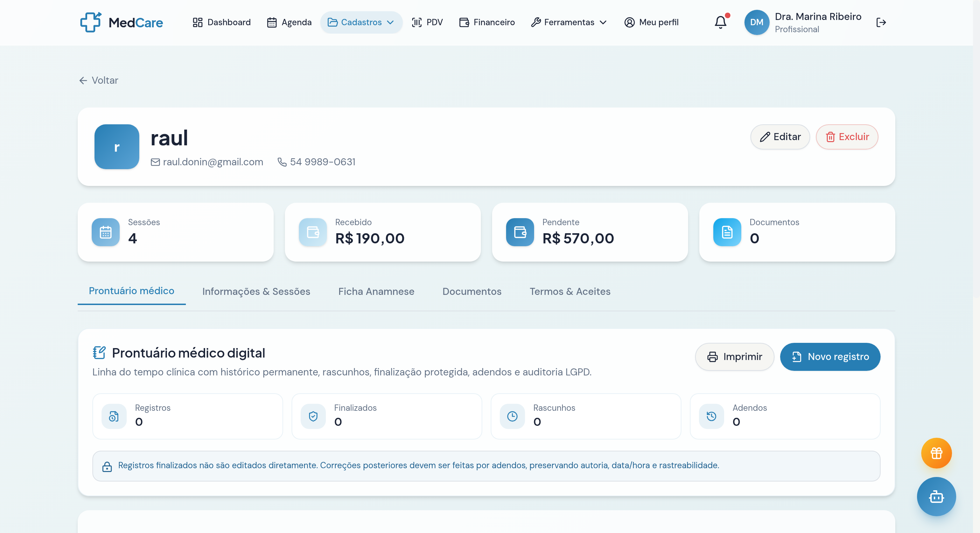The height and width of the screenshot is (533, 980).
Task: Click the calendar icon on Sessões card
Action: [x=105, y=232]
